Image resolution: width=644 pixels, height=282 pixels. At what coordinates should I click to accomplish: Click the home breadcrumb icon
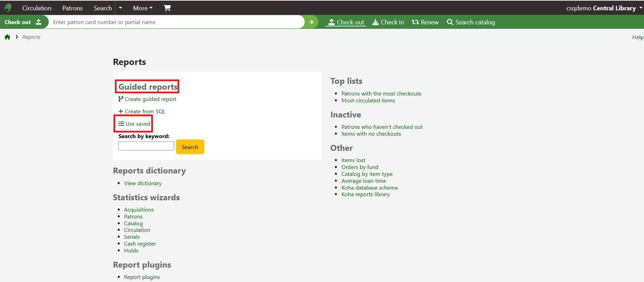coord(7,37)
